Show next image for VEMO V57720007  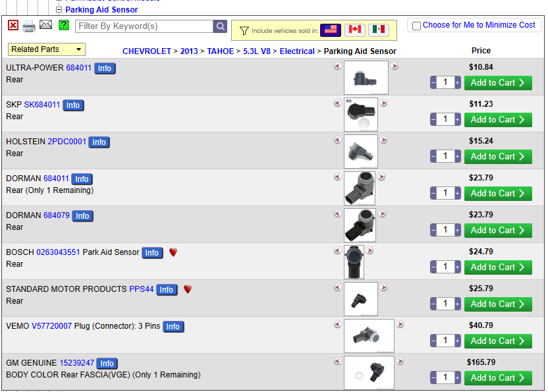tap(400, 324)
